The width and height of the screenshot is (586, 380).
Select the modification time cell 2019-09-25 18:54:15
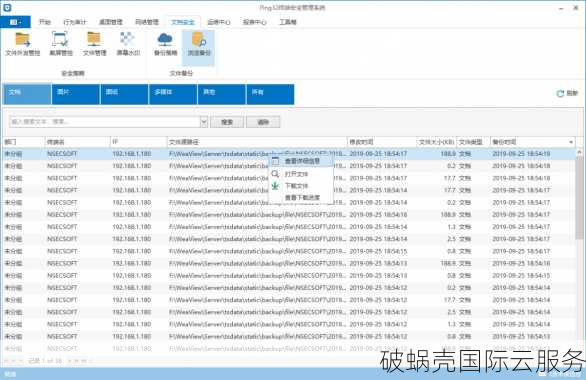(378, 251)
